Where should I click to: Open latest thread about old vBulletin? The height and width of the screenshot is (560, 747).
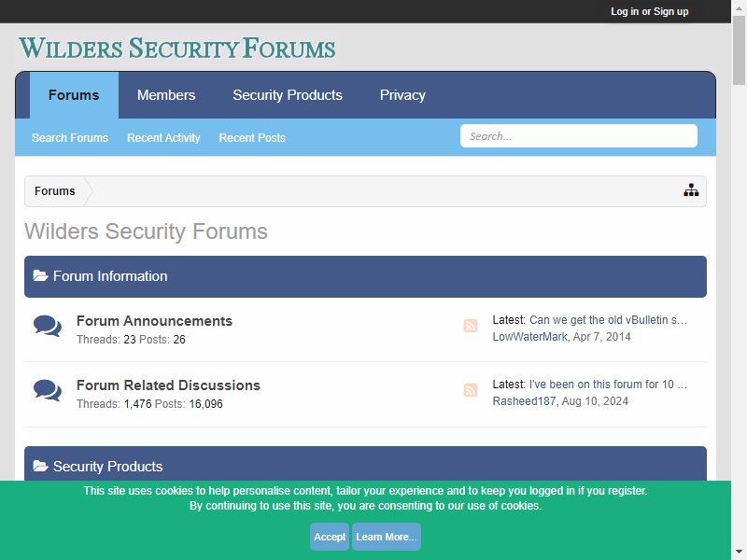(609, 320)
